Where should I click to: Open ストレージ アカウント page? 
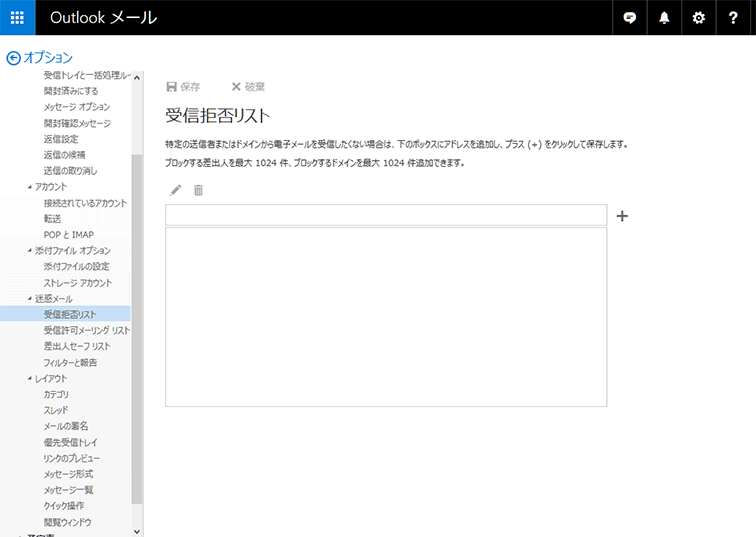click(x=78, y=283)
